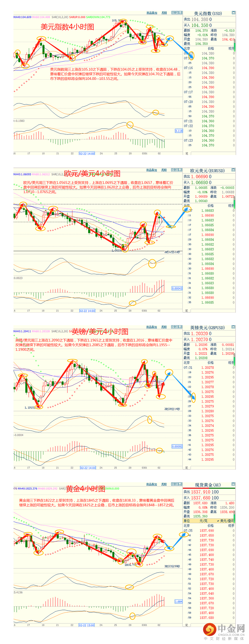Maximize the 欧元美元(EURUSD) quote panel
Image resolution: width=249 pixels, height=644 pixels.
233,170
